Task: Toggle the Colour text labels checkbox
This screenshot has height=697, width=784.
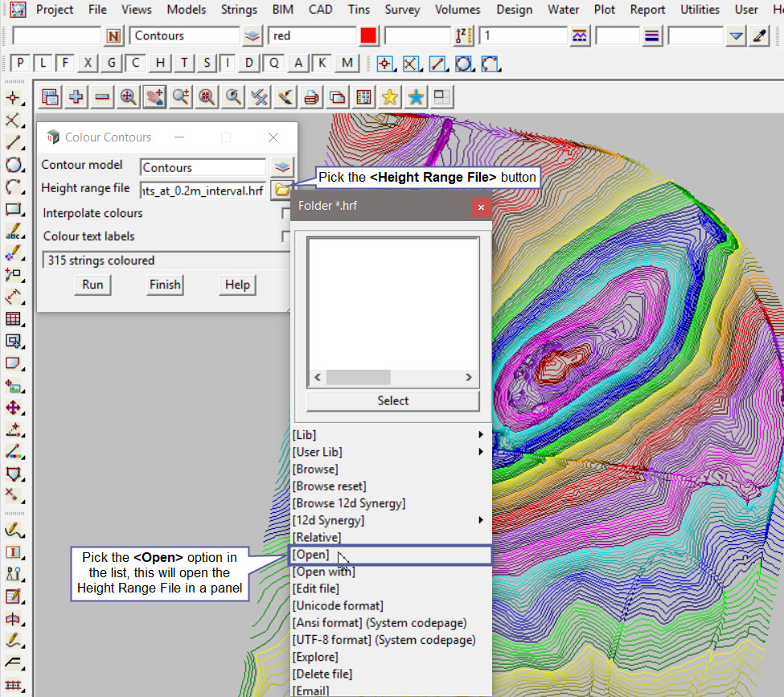Action: click(x=285, y=237)
